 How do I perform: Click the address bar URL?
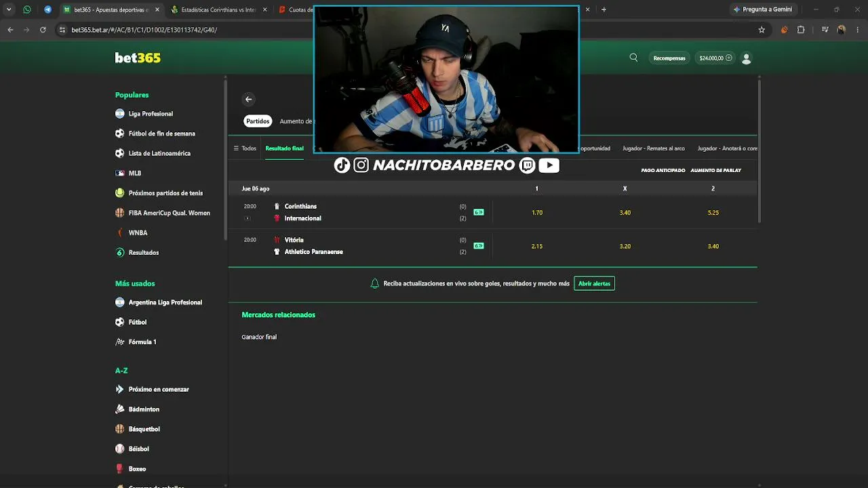pyautogui.click(x=144, y=30)
